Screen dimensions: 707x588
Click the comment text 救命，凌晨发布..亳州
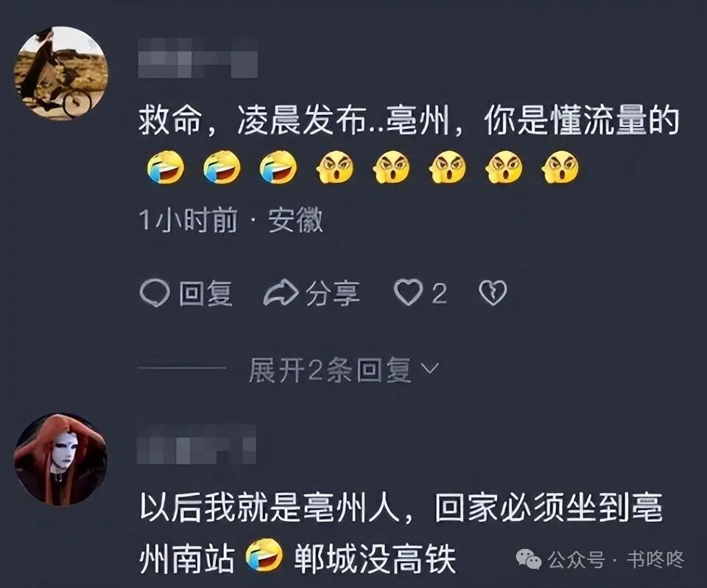(x=295, y=121)
